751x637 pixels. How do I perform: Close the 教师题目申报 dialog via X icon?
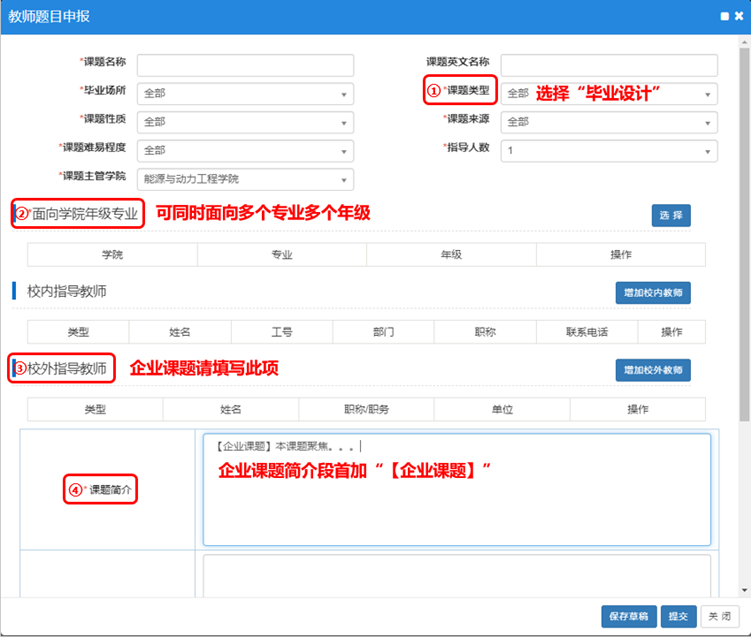[737, 16]
